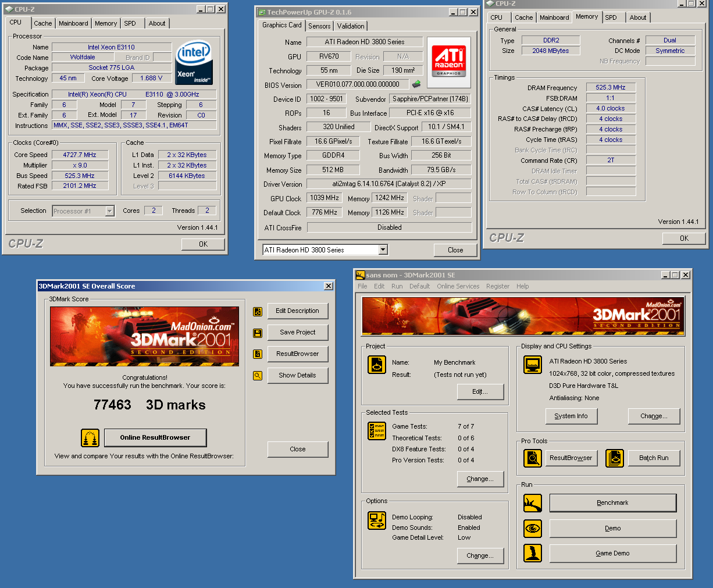
Task: Open the Validation tab in GPU-Z
Action: pyautogui.click(x=351, y=26)
